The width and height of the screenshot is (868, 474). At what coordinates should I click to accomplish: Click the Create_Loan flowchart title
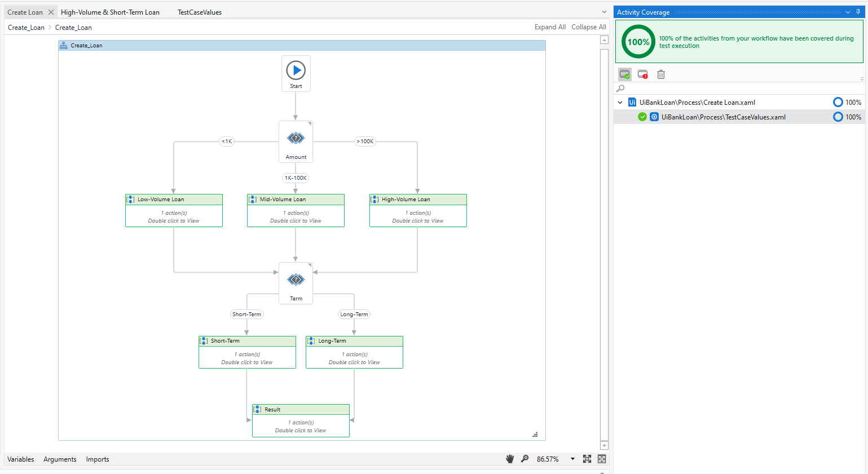86,46
